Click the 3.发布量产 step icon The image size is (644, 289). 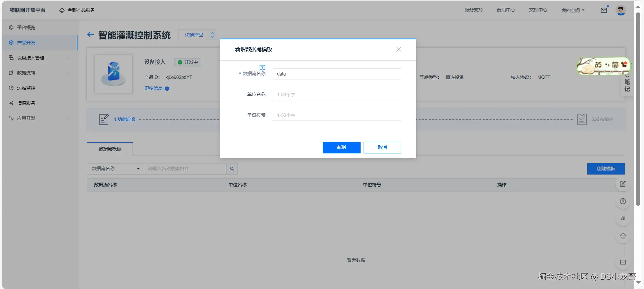click(x=582, y=119)
